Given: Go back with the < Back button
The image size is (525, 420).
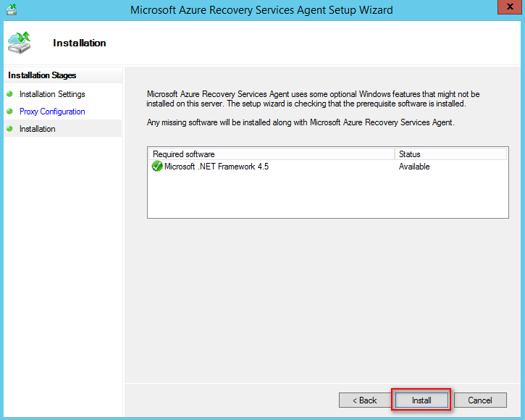Looking at the screenshot, I should (365, 400).
